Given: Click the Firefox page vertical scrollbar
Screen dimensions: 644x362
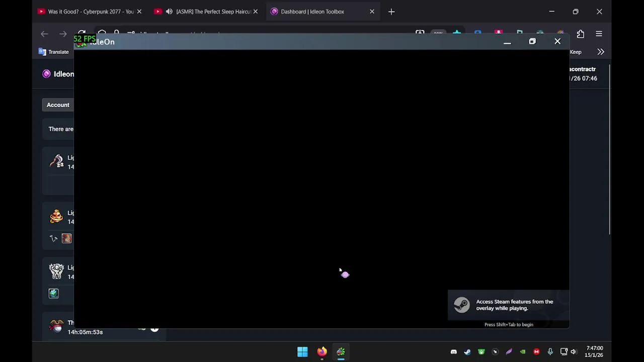Looking at the screenshot, I should tap(609, 150).
